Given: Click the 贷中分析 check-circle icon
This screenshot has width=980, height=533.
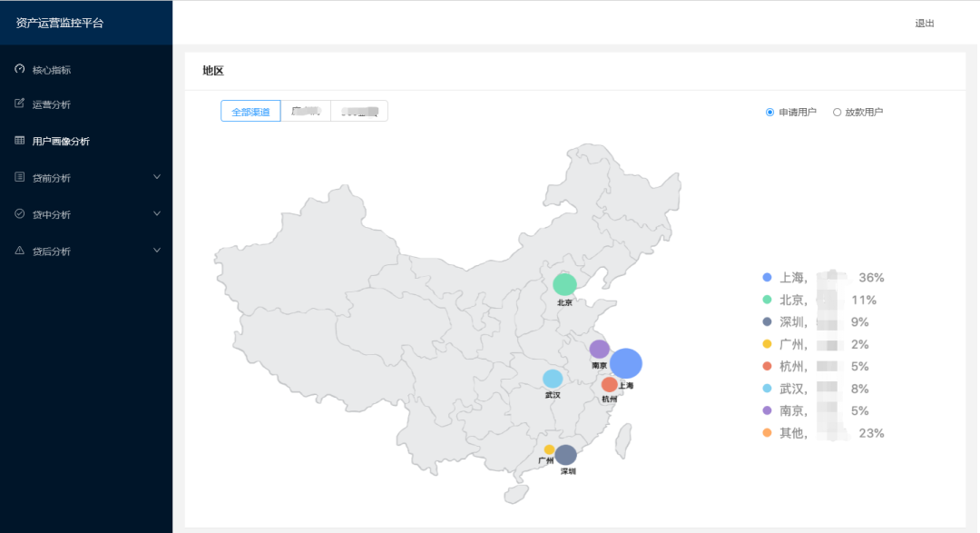Looking at the screenshot, I should pyautogui.click(x=19, y=214).
